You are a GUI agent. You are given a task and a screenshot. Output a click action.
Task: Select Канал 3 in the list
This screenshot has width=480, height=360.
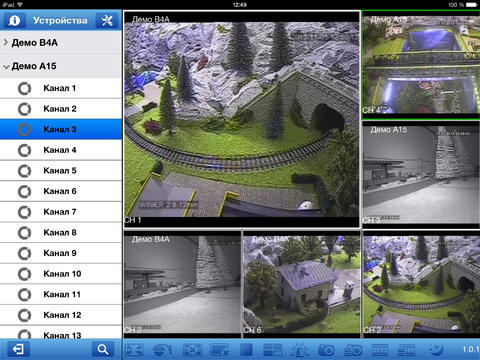61,129
